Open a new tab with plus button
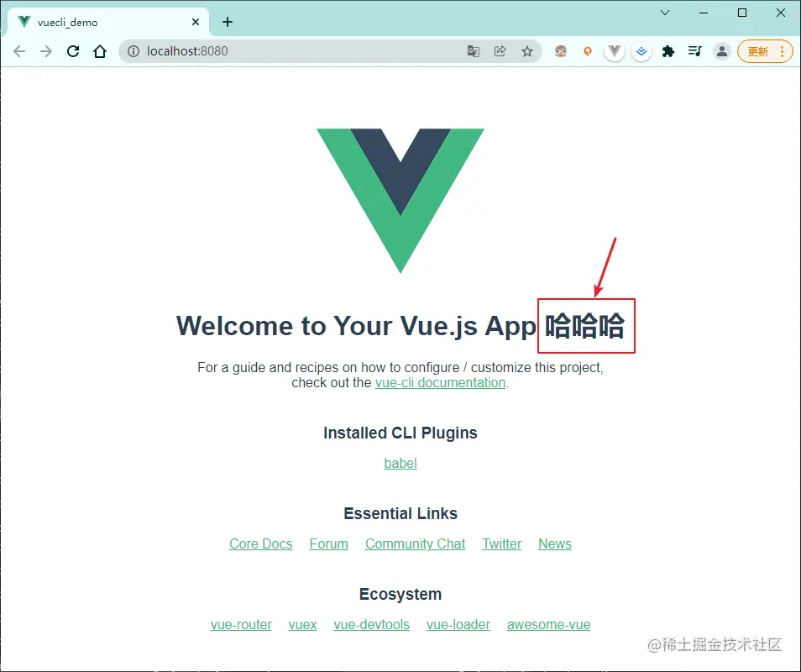Image resolution: width=801 pixels, height=672 pixels. pyautogui.click(x=228, y=22)
